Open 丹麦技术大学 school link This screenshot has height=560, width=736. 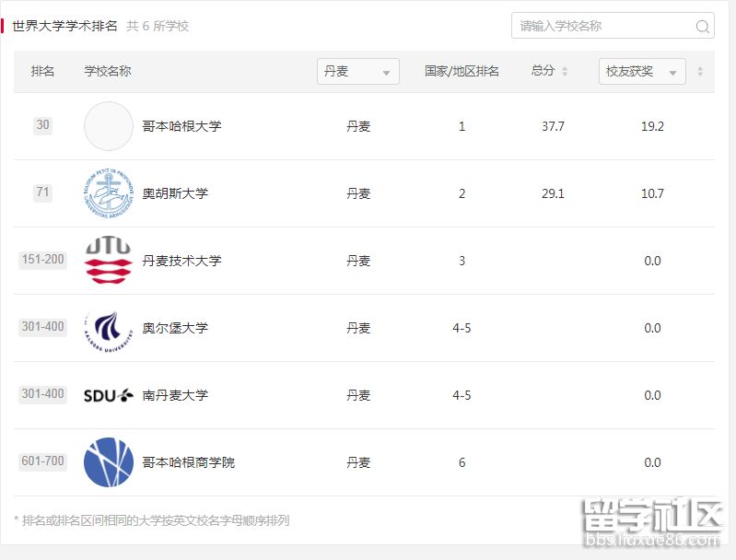181,261
